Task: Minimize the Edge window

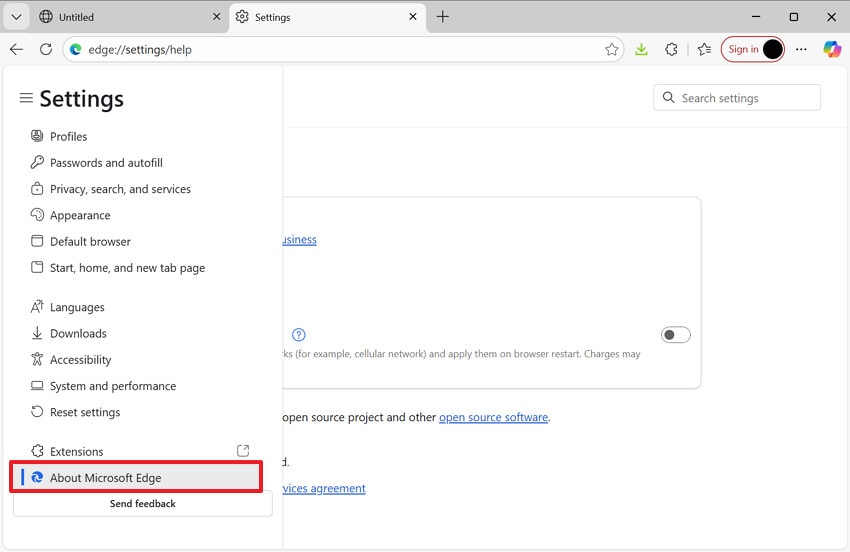Action: (756, 17)
